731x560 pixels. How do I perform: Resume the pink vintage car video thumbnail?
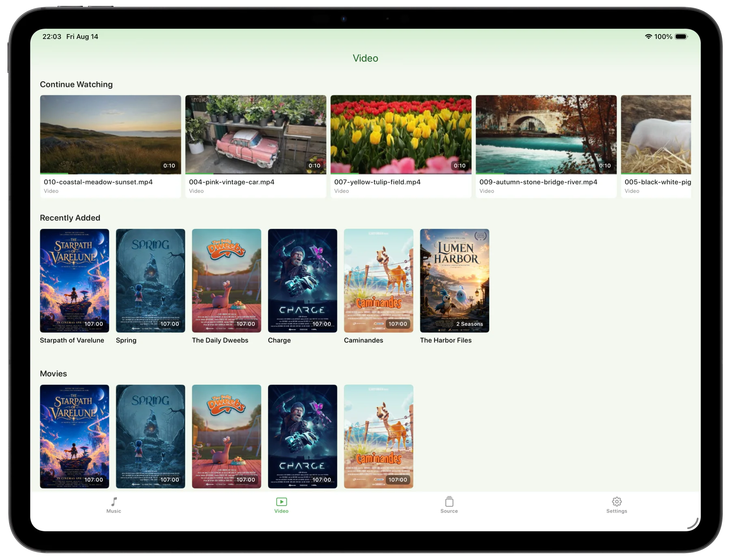255,134
